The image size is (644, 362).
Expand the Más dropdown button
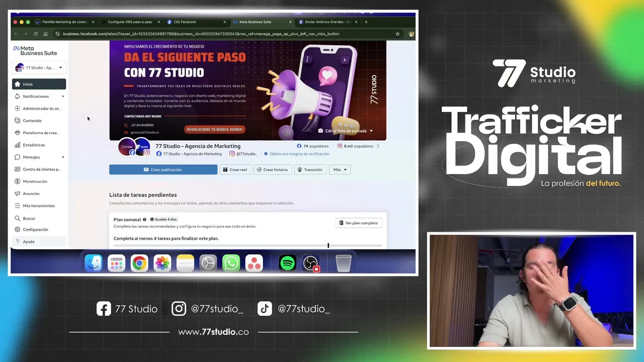click(x=340, y=169)
